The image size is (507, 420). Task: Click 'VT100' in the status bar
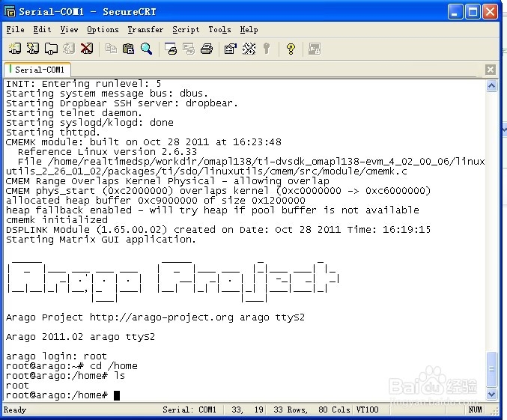(367, 410)
